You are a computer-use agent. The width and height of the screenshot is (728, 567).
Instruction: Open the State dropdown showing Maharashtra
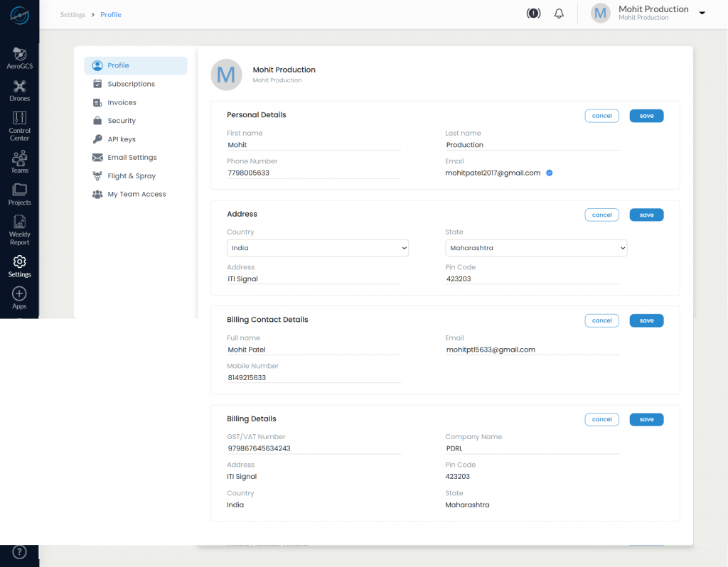pyautogui.click(x=536, y=248)
